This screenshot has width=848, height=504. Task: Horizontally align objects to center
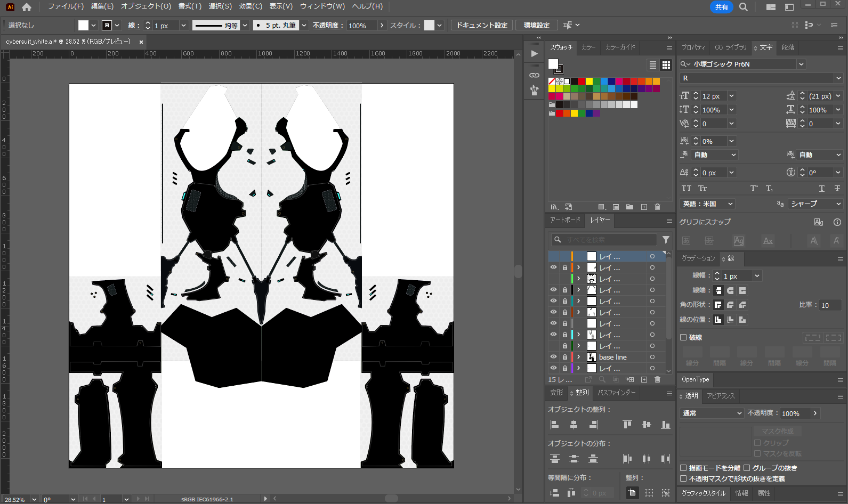(574, 425)
